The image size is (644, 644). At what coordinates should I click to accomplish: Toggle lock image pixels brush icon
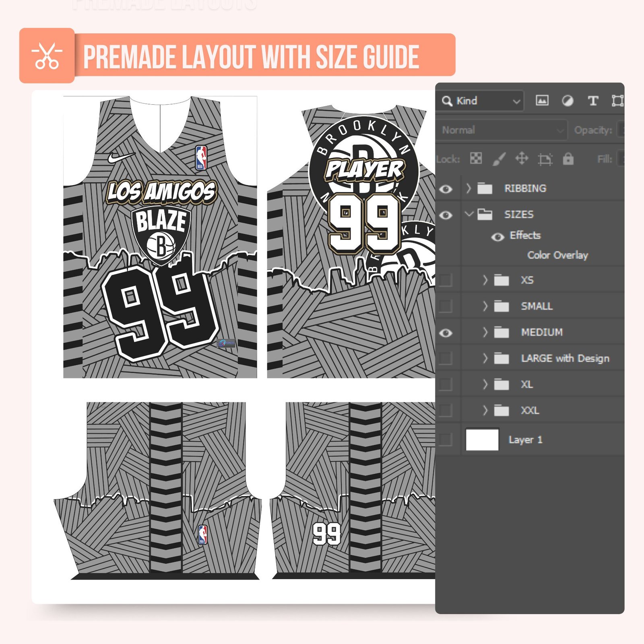click(x=499, y=159)
